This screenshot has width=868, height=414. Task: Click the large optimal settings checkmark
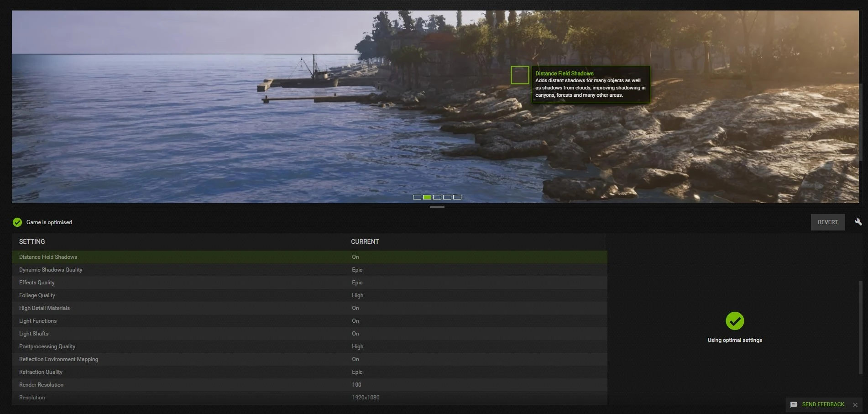[x=735, y=321]
